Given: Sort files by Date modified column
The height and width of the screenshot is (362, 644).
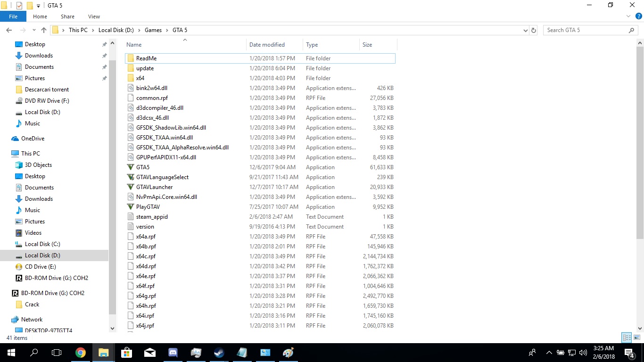Looking at the screenshot, I should [274, 45].
